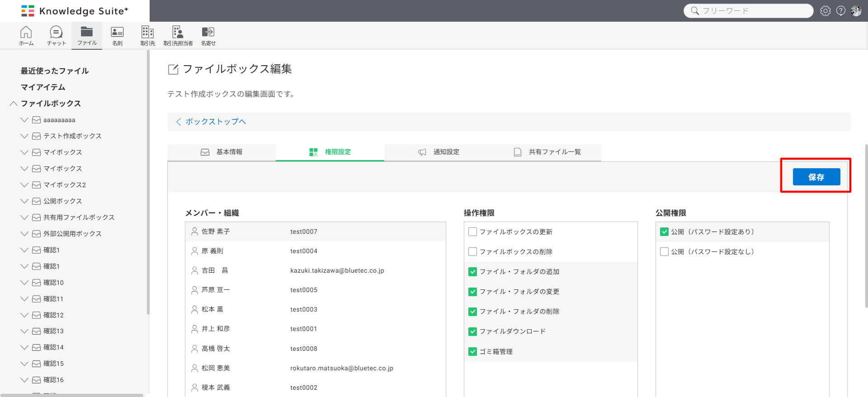Viewport: 868px width, 397px height.
Task: Expand the 公開ボックス chevron
Action: coord(24,201)
